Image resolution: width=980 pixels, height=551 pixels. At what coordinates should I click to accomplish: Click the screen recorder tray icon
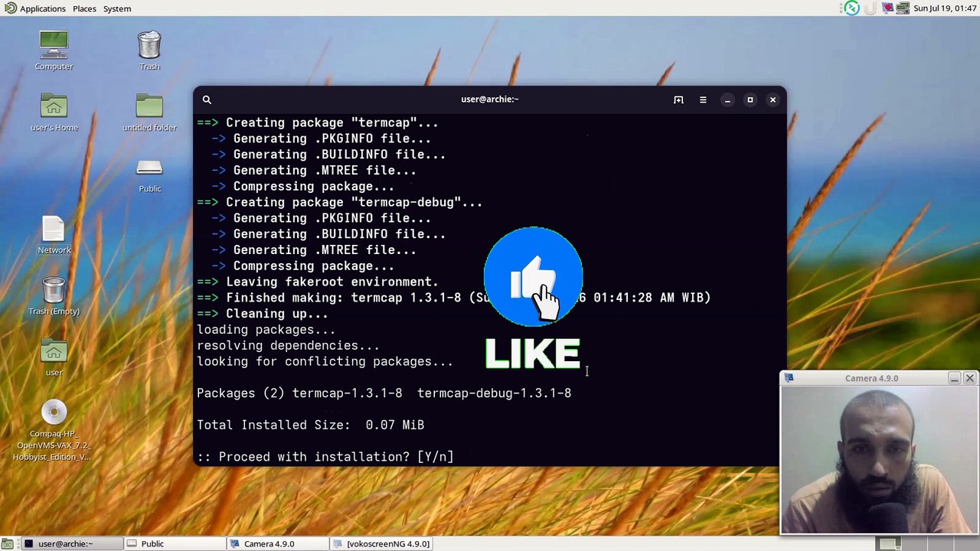click(887, 8)
